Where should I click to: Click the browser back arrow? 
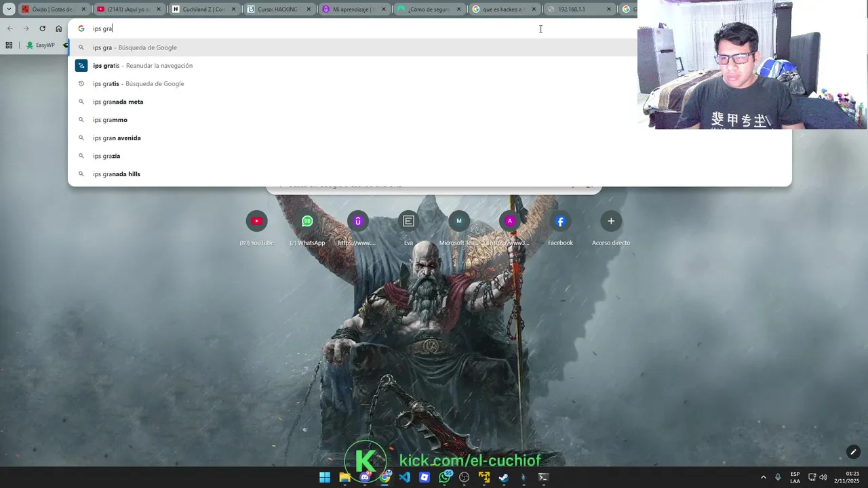[x=9, y=28]
